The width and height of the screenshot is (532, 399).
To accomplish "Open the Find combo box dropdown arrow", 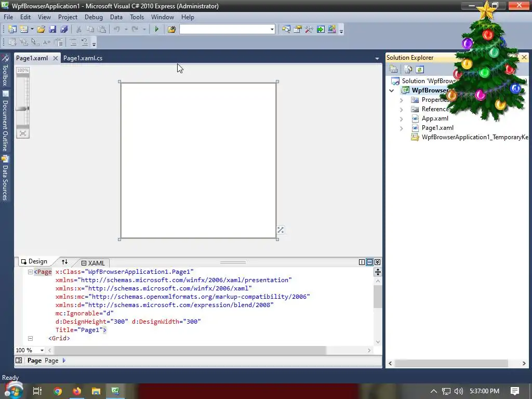I will click(x=272, y=30).
